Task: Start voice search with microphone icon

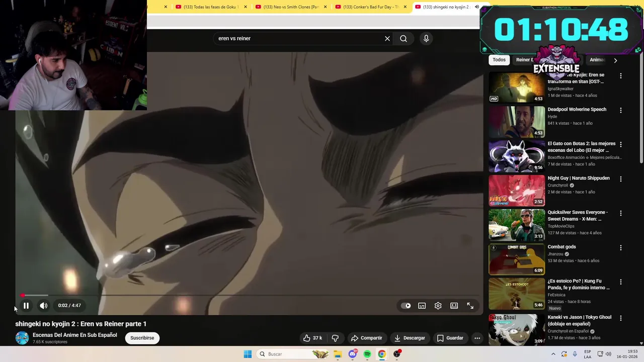Action: point(426,38)
